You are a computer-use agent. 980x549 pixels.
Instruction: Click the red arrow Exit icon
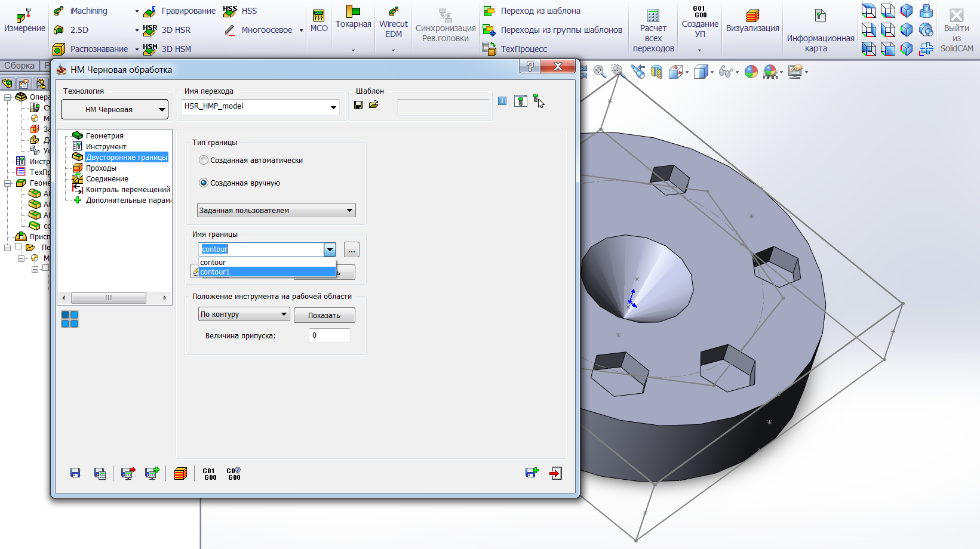click(x=555, y=473)
